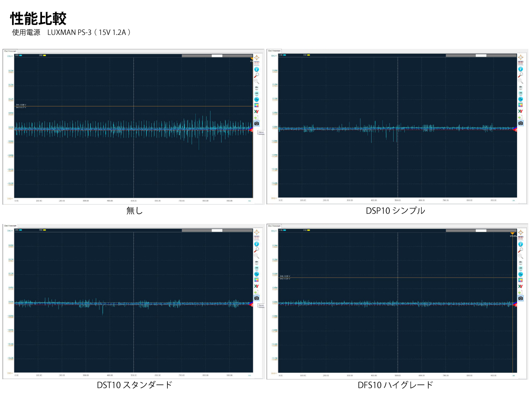
Task: Click the camera screenshot icon in the 無し panel
Action: tap(256, 123)
